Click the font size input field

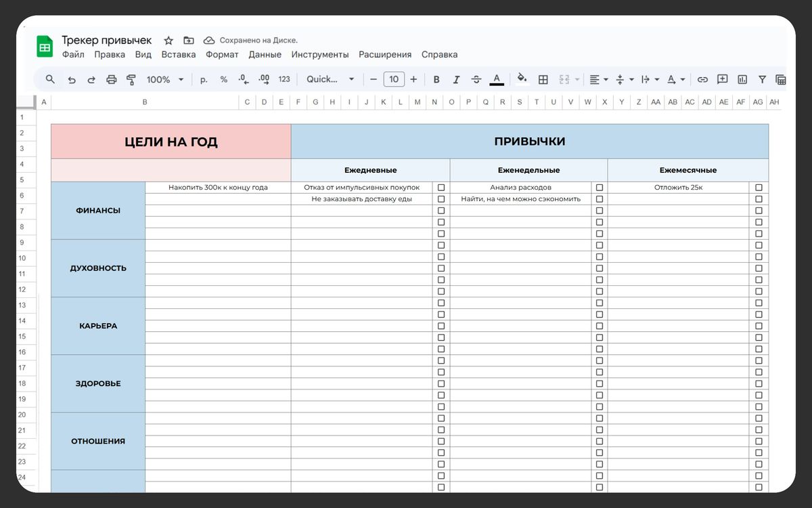click(x=394, y=80)
